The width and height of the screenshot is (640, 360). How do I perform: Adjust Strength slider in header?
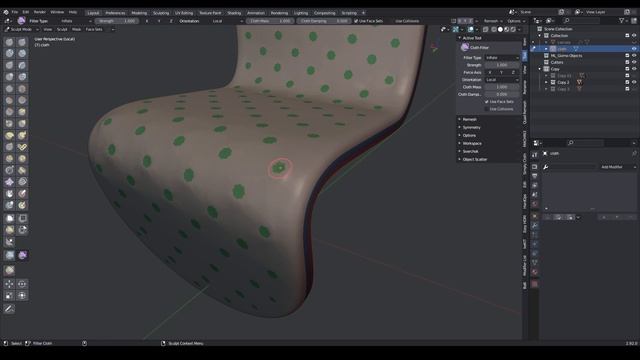click(x=117, y=21)
